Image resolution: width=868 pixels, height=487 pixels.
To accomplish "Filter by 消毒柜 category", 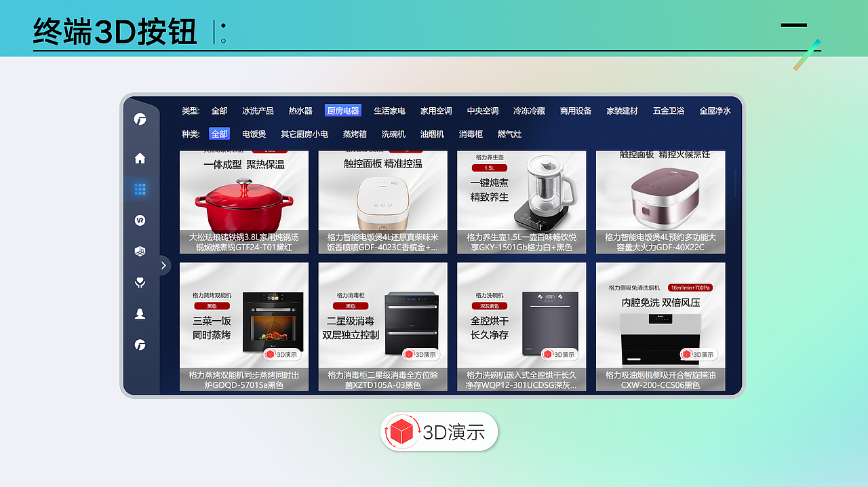I will [471, 134].
